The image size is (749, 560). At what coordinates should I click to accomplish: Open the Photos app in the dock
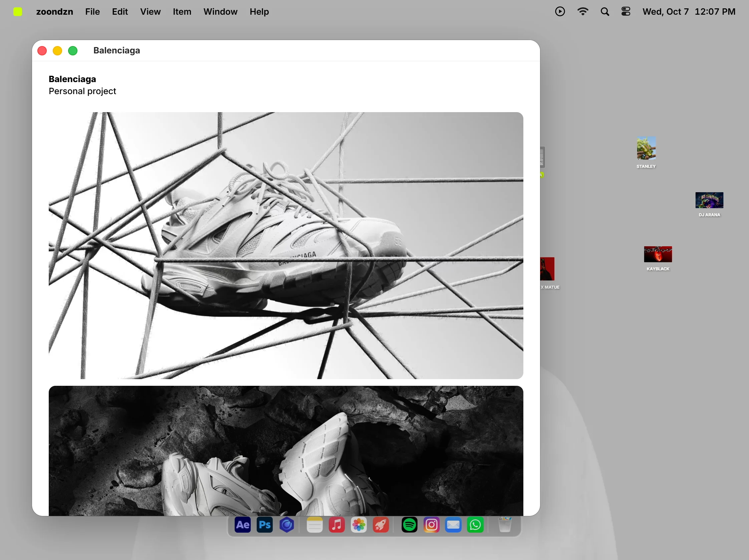click(x=358, y=525)
